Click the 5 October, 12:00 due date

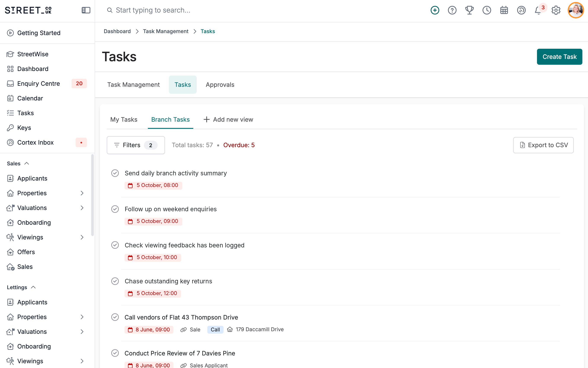153,293
